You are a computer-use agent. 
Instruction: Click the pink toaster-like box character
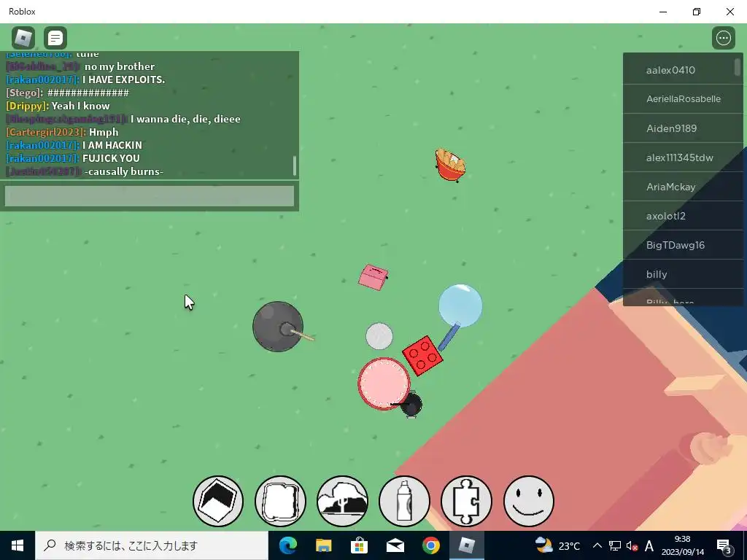pyautogui.click(x=373, y=277)
